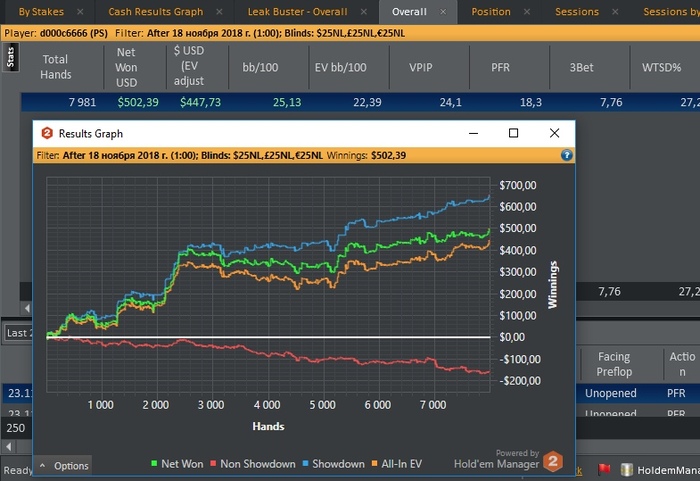Close the Results Graph window
Viewport: 700px width, 481px height.
[x=554, y=133]
